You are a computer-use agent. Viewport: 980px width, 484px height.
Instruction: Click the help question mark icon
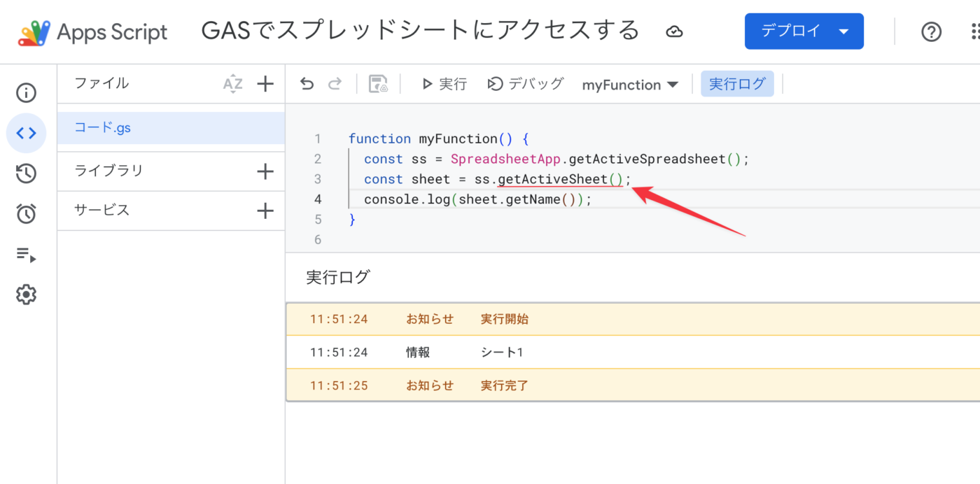pyautogui.click(x=931, y=31)
